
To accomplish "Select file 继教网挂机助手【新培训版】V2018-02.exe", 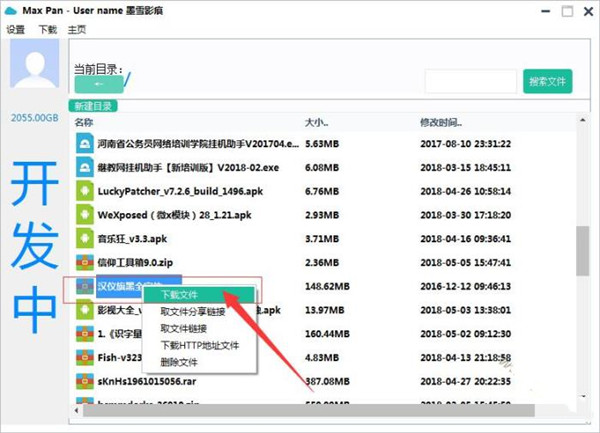I will click(188, 168).
